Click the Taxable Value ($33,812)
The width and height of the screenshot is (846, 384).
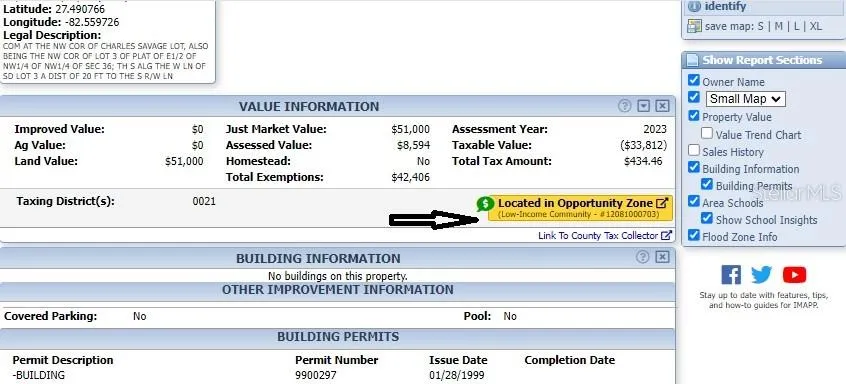pyautogui.click(x=644, y=145)
